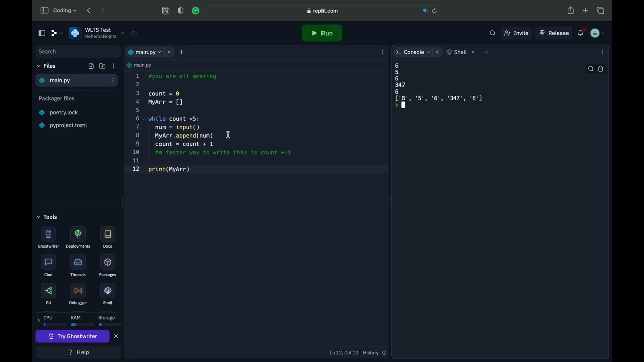Open WLTS Test repl name dropdown
This screenshot has height=362, width=644.
[x=122, y=33]
